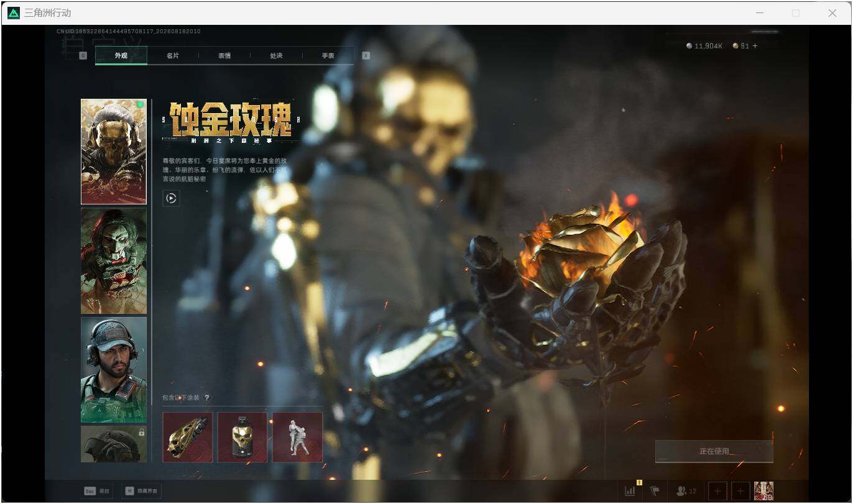
Task: Click the first empty squad slot plus
Action: (717, 491)
